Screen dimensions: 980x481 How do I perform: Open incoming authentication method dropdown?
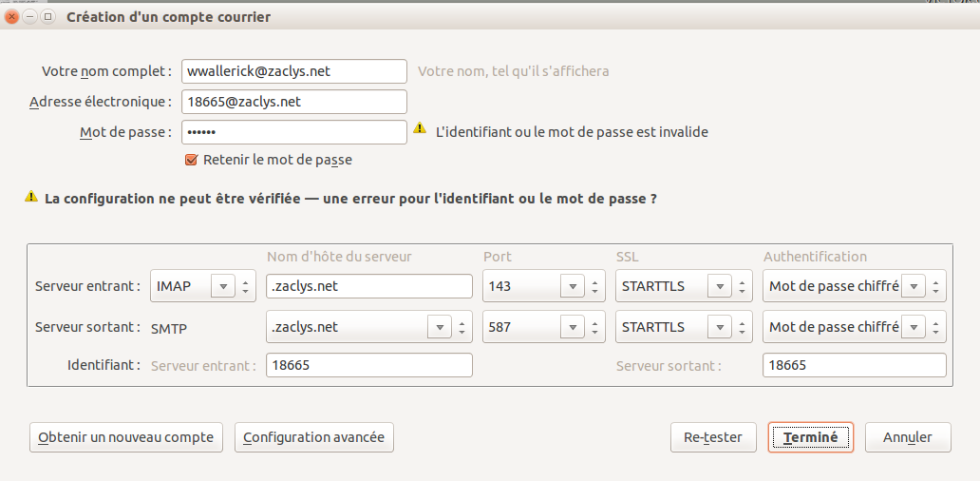[x=913, y=286]
